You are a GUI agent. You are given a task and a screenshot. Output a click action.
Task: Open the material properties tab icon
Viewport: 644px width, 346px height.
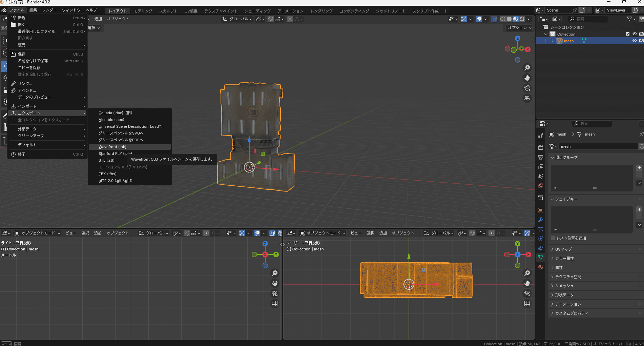click(x=541, y=267)
